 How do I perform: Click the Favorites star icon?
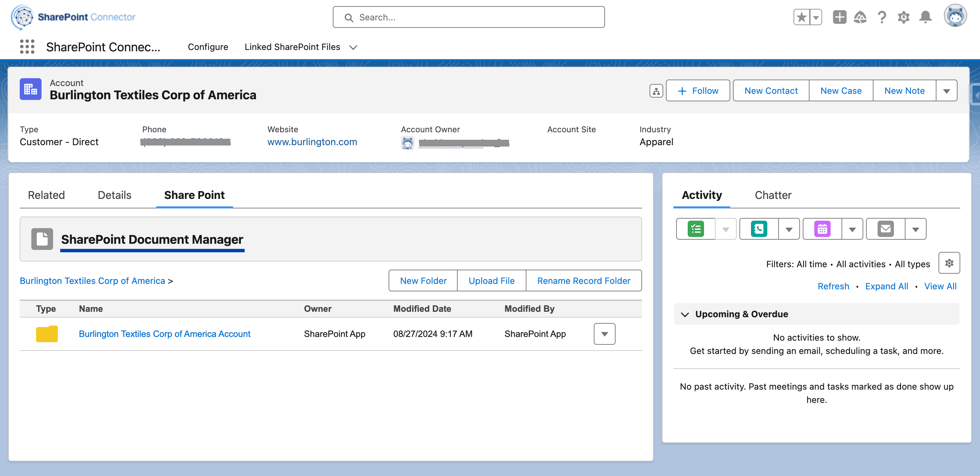[x=802, y=17]
